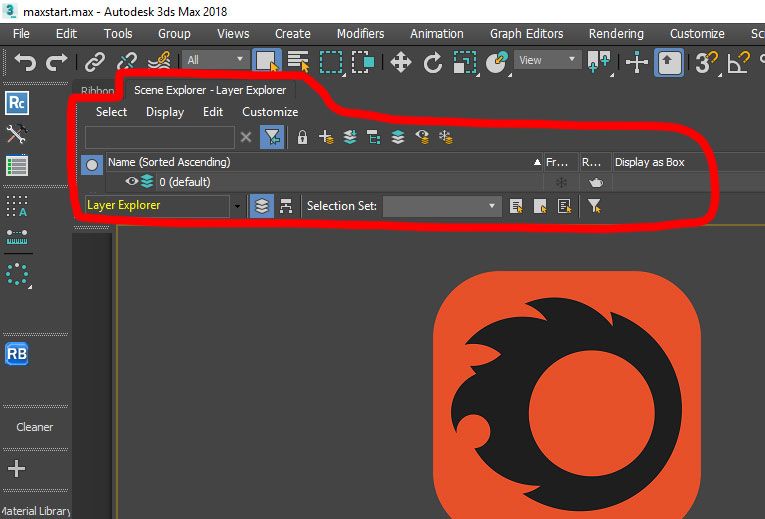Activate the Select and Link chain tool
The height and width of the screenshot is (519, 765).
pyautogui.click(x=95, y=62)
